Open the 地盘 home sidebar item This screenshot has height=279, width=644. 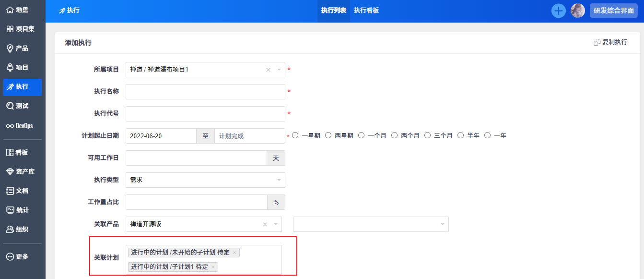pyautogui.click(x=23, y=10)
